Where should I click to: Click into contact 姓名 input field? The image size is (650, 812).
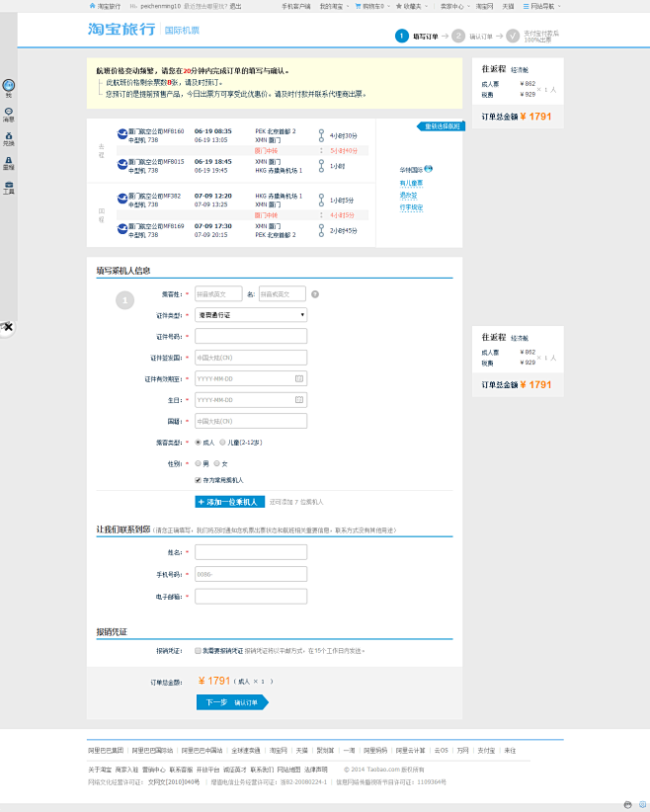point(251,552)
